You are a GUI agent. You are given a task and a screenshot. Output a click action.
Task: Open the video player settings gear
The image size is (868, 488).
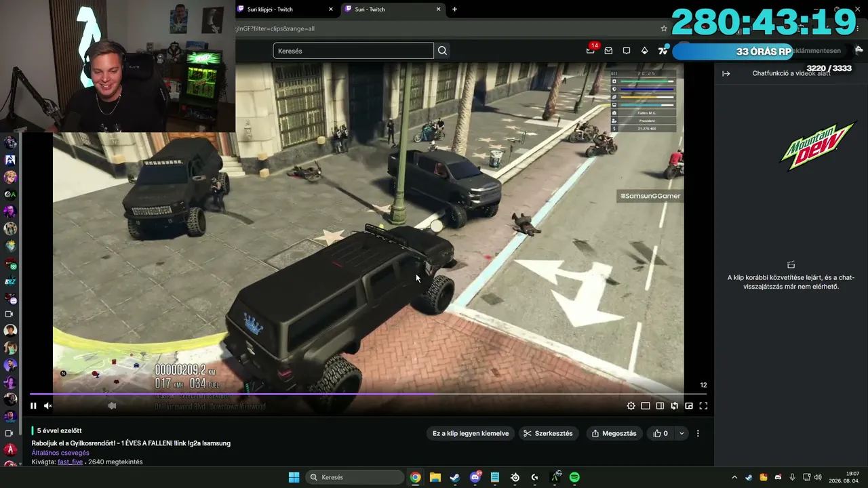[x=631, y=406]
